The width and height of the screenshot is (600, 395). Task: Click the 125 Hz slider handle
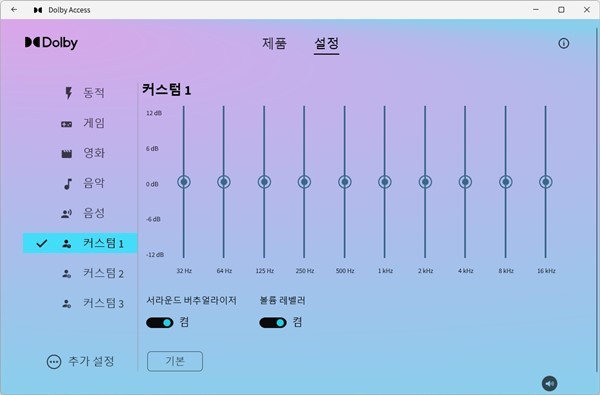264,182
